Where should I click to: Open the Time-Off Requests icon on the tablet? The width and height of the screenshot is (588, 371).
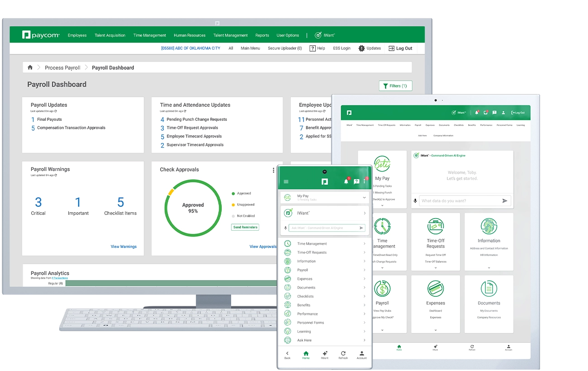click(x=436, y=226)
